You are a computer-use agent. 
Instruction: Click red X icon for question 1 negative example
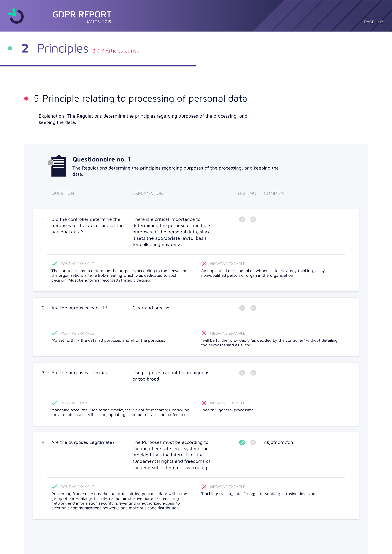click(204, 263)
